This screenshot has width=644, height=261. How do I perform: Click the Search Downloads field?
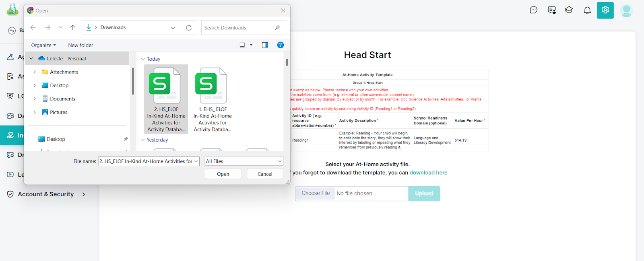coord(237,28)
